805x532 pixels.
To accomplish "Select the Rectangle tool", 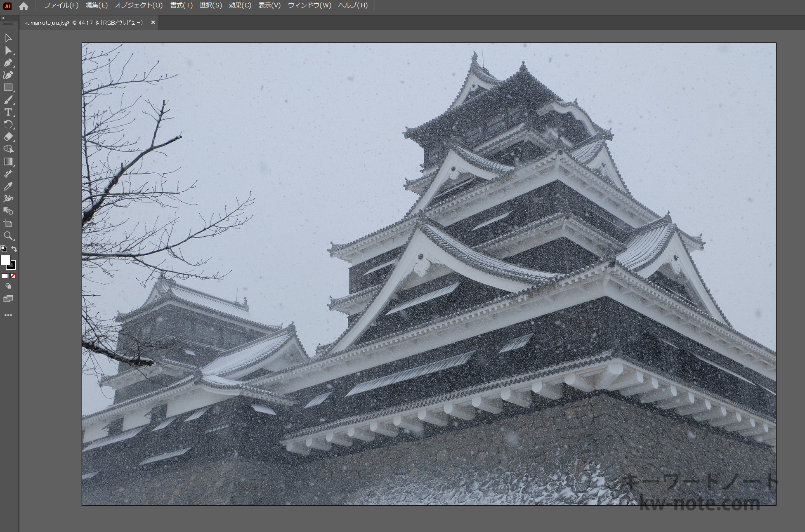I will tap(8, 87).
